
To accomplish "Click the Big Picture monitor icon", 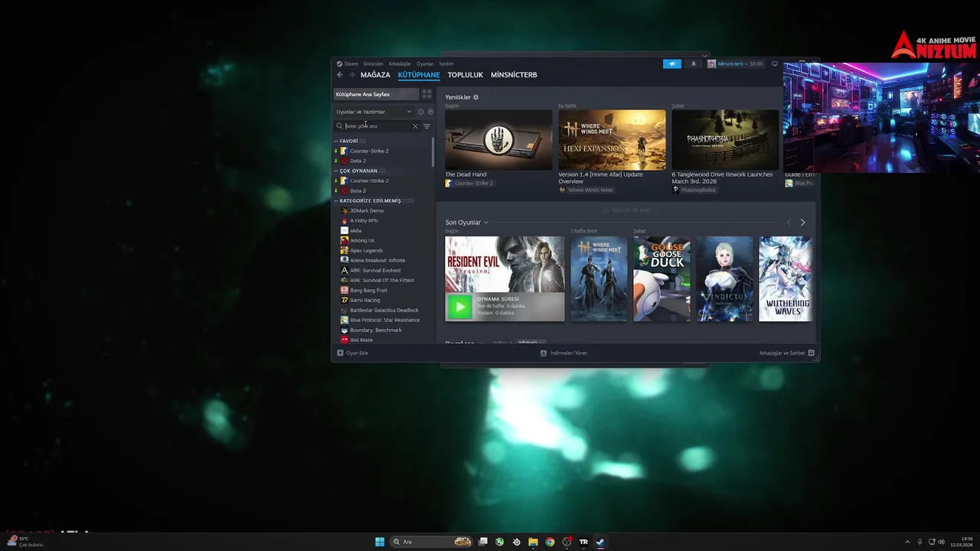I will [x=774, y=64].
